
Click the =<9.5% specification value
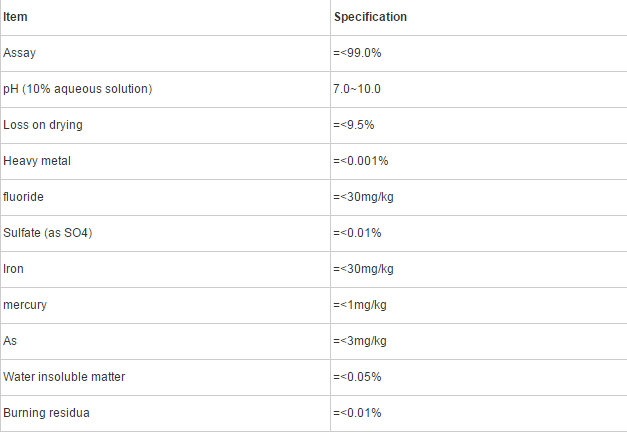pyautogui.click(x=353, y=125)
